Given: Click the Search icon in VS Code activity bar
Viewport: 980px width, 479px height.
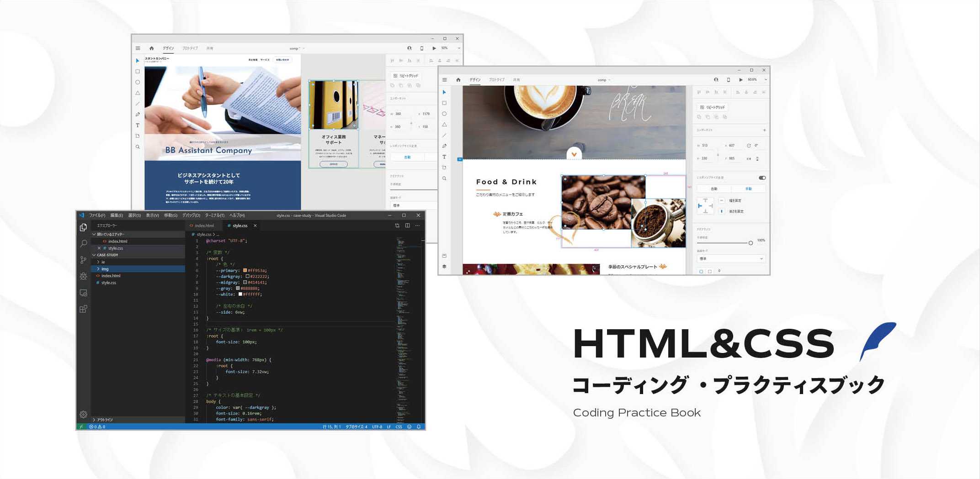Looking at the screenshot, I should pyautogui.click(x=83, y=243).
